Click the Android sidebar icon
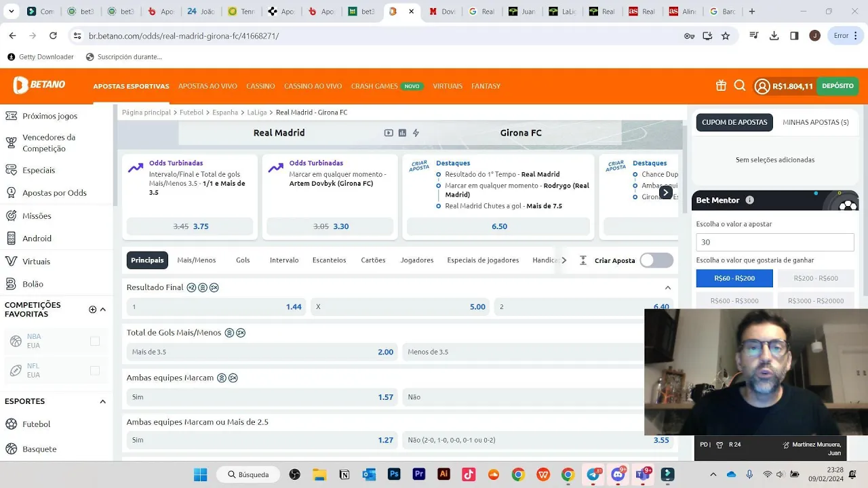Screen dimensions: 868x488 click(x=11, y=238)
